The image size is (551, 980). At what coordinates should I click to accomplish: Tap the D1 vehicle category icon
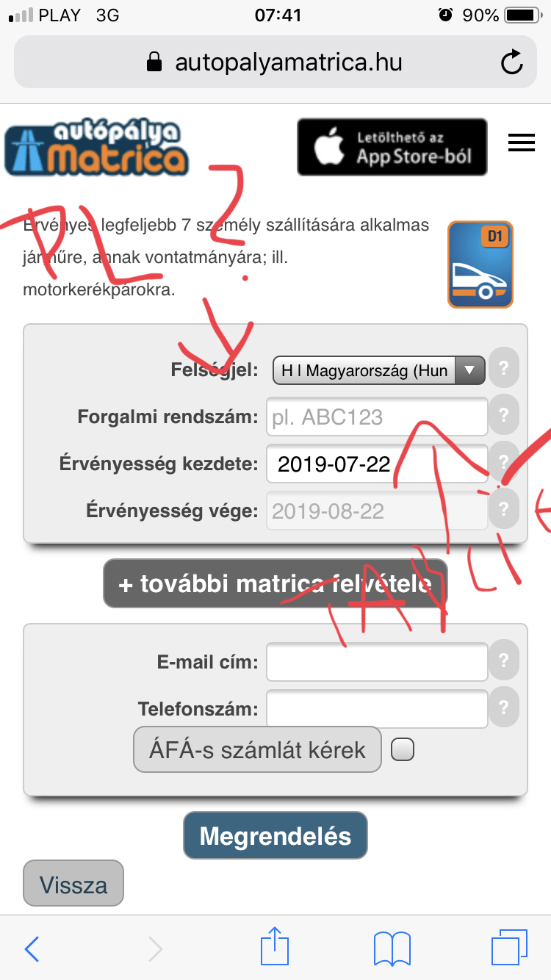coord(480,264)
